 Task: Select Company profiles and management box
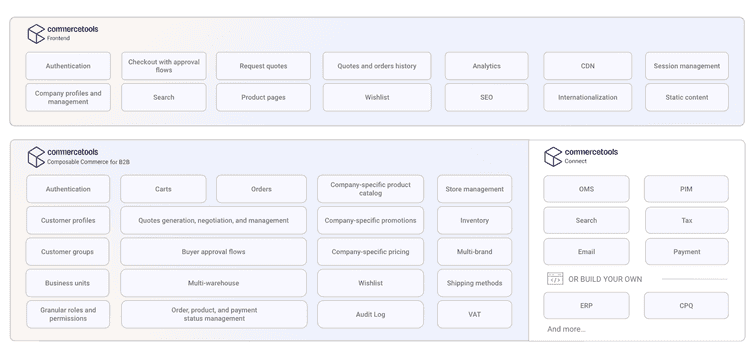point(68,98)
